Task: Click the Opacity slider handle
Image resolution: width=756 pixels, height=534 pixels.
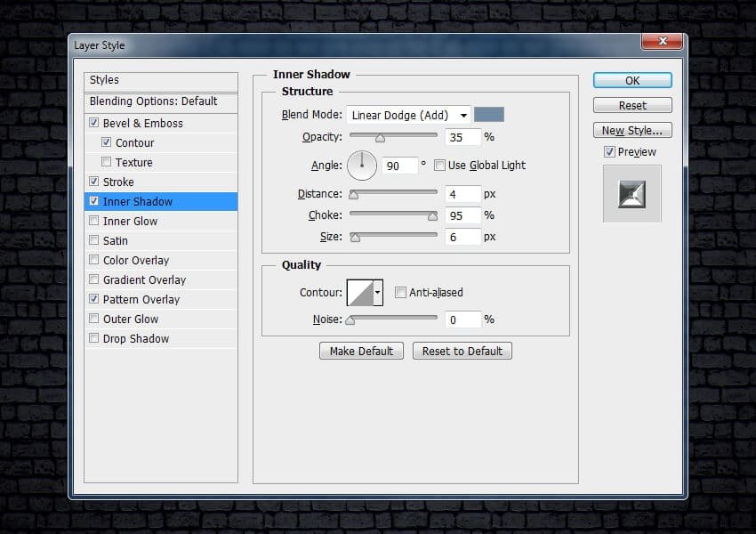Action: point(380,138)
